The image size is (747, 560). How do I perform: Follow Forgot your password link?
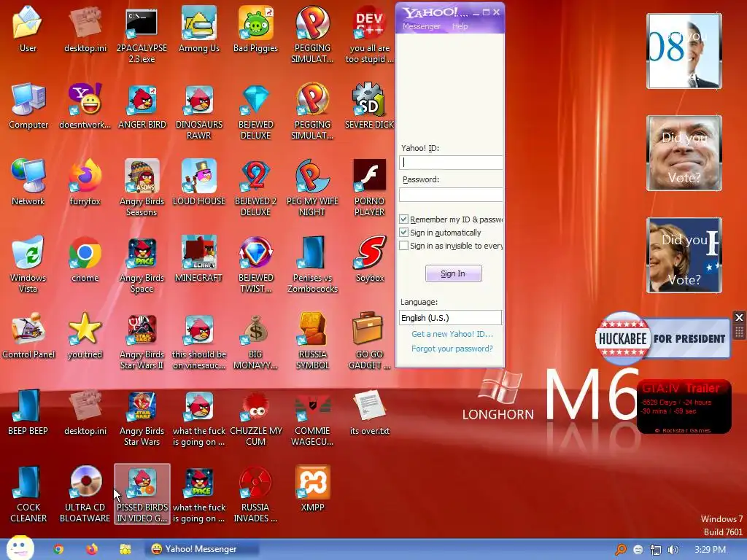point(452,349)
